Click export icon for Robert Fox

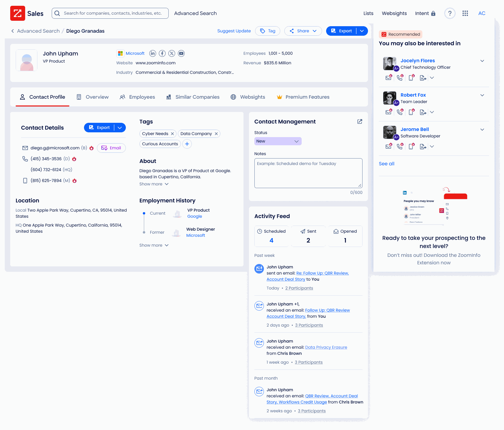(x=423, y=112)
